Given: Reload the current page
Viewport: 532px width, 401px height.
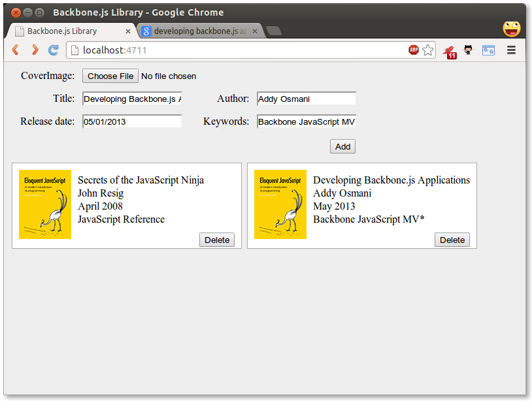Looking at the screenshot, I should pos(54,50).
